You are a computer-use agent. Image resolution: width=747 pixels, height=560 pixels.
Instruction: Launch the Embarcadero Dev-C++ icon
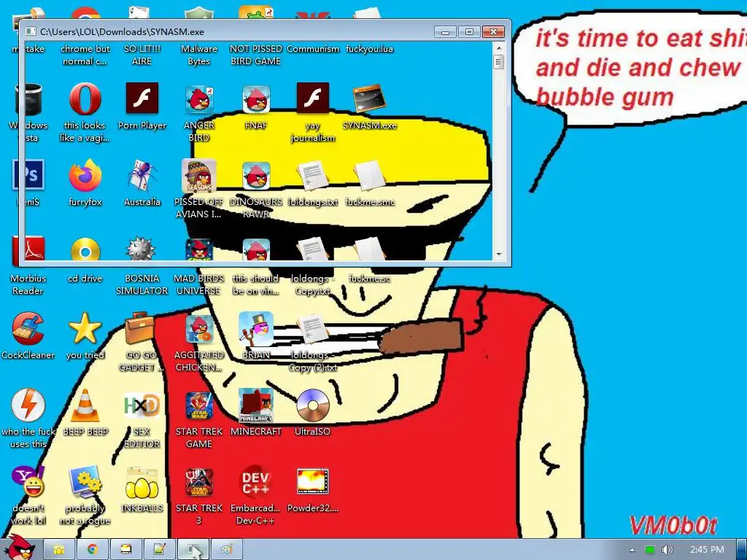[255, 483]
